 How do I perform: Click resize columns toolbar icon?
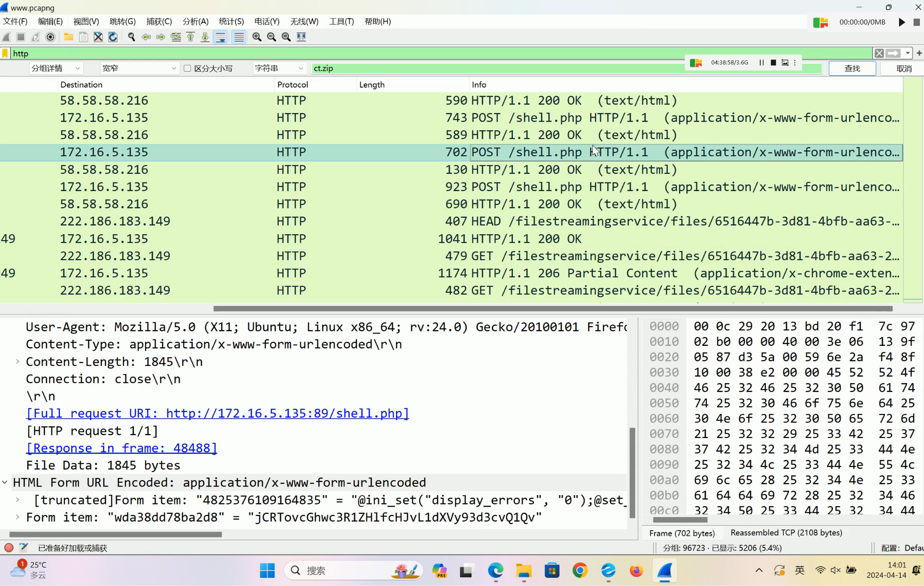[301, 37]
